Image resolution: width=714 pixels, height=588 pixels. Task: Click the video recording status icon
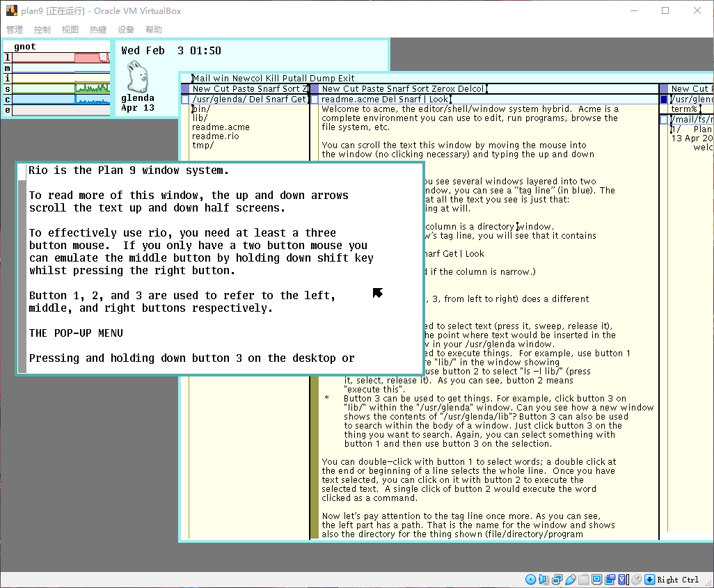click(610, 580)
